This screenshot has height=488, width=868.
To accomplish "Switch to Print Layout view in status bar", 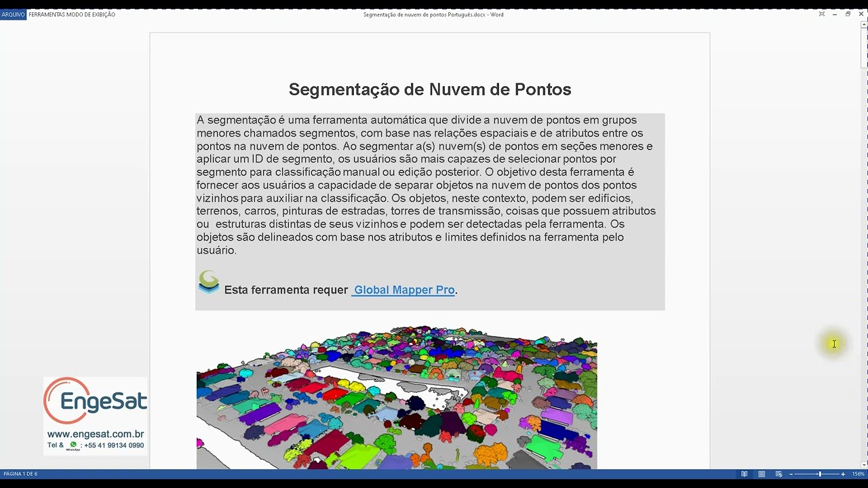I will (x=762, y=474).
